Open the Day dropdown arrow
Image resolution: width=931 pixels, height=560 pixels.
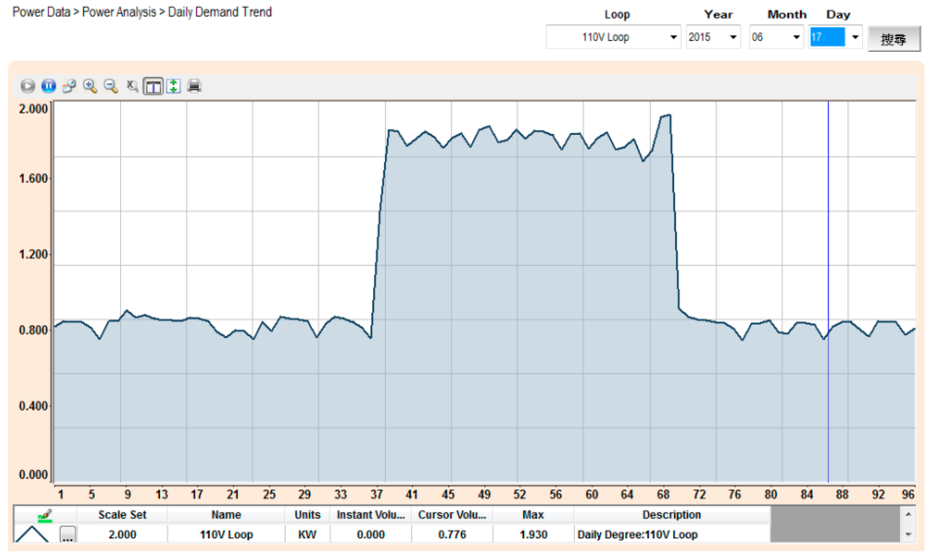click(855, 37)
